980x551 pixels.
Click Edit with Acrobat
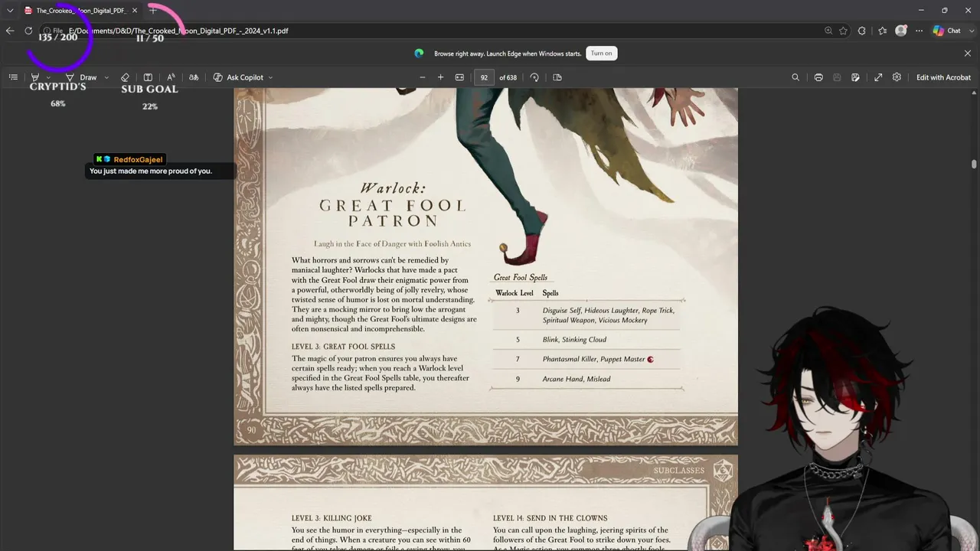click(x=943, y=77)
